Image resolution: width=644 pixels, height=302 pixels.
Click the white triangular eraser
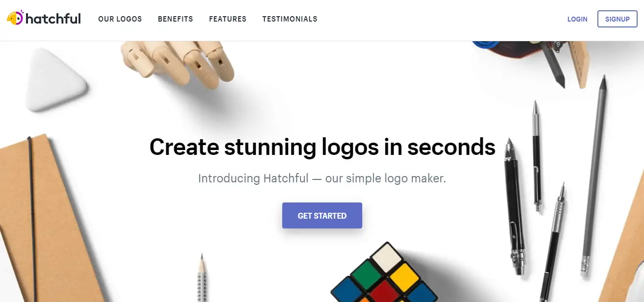[57, 79]
